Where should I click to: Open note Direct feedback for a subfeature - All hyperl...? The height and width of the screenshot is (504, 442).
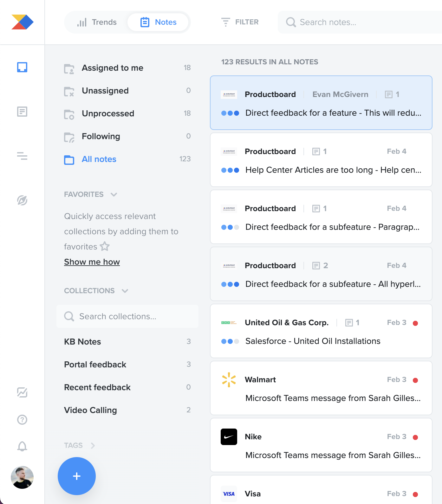321,274
